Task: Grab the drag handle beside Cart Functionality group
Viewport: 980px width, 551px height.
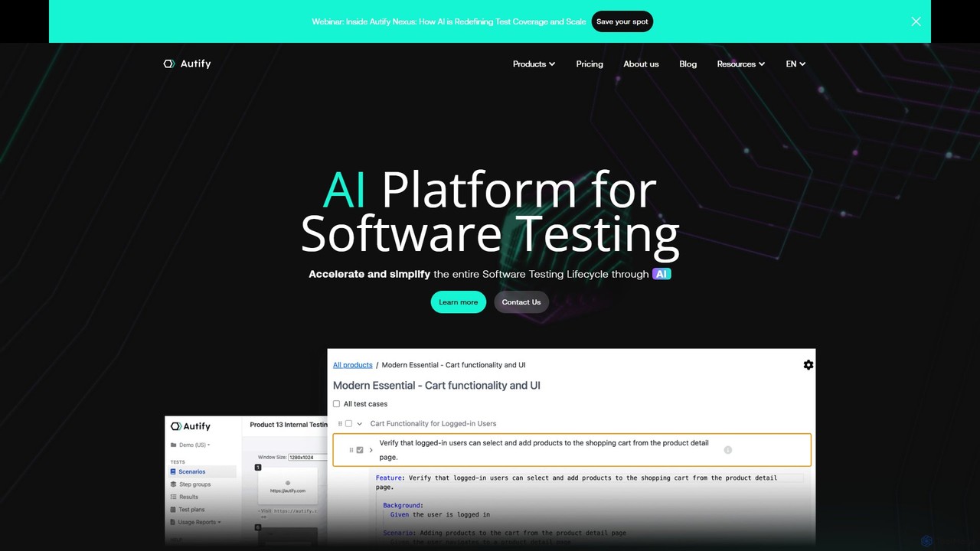Action: (x=340, y=423)
